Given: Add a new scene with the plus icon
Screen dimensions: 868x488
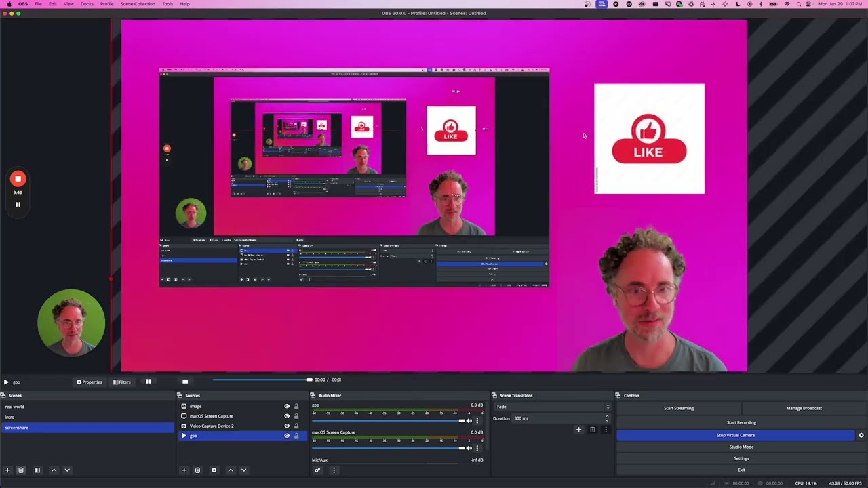Looking at the screenshot, I should pyautogui.click(x=7, y=470).
